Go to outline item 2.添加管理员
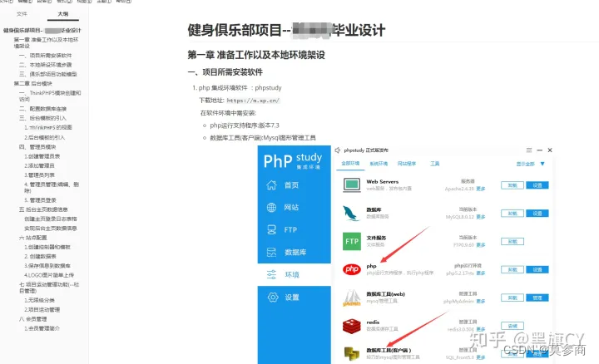 (x=39, y=165)
